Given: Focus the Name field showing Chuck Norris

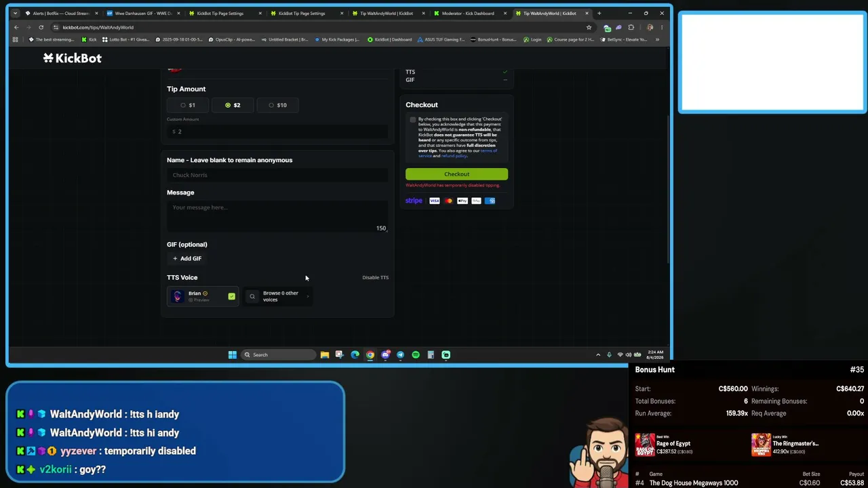Looking at the screenshot, I should tap(277, 175).
